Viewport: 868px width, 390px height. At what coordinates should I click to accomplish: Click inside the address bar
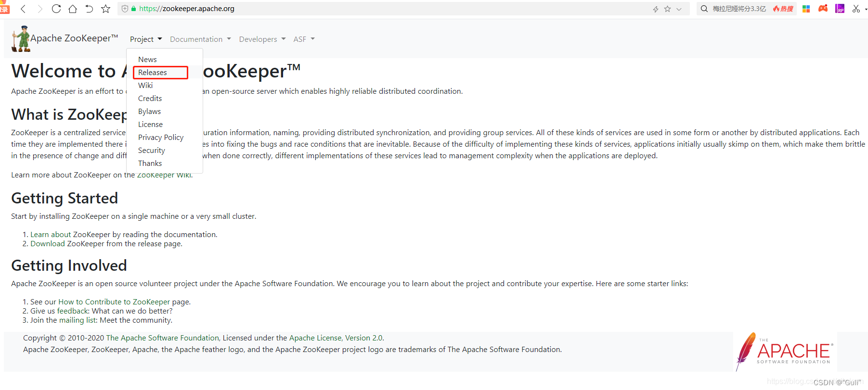289,8
